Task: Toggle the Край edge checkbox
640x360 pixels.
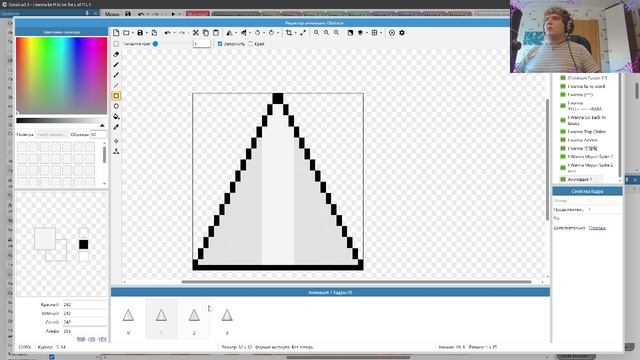Action: [251, 44]
